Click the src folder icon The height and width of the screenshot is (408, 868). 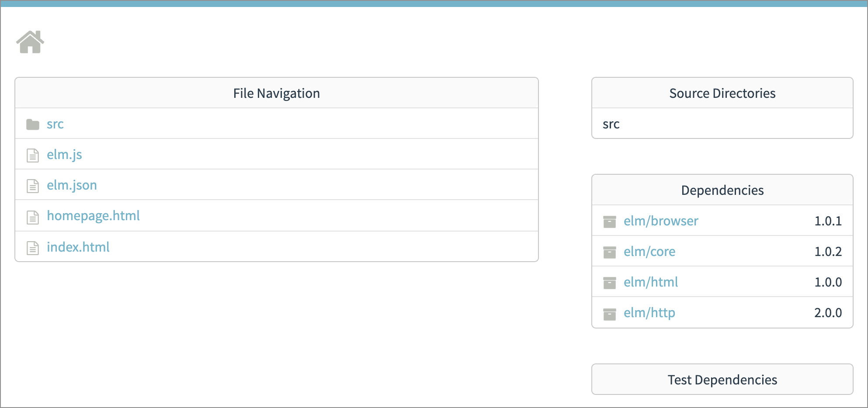[33, 124]
